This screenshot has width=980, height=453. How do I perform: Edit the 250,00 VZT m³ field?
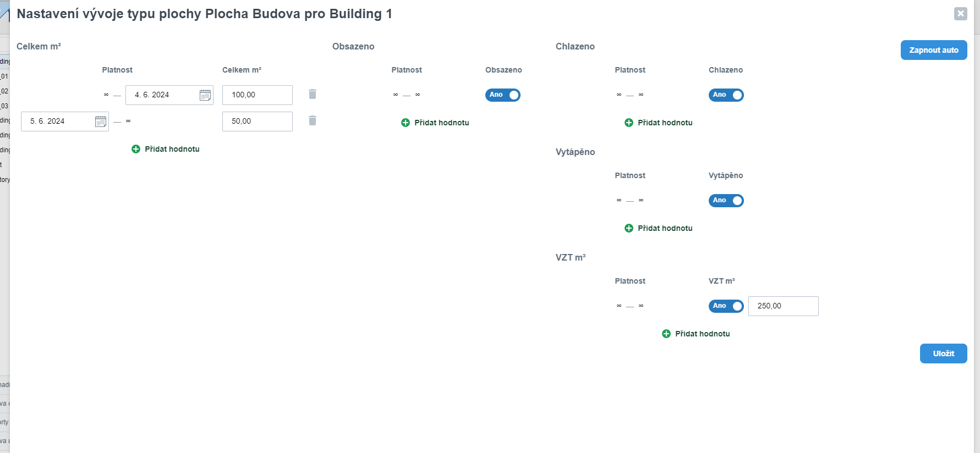(x=783, y=306)
